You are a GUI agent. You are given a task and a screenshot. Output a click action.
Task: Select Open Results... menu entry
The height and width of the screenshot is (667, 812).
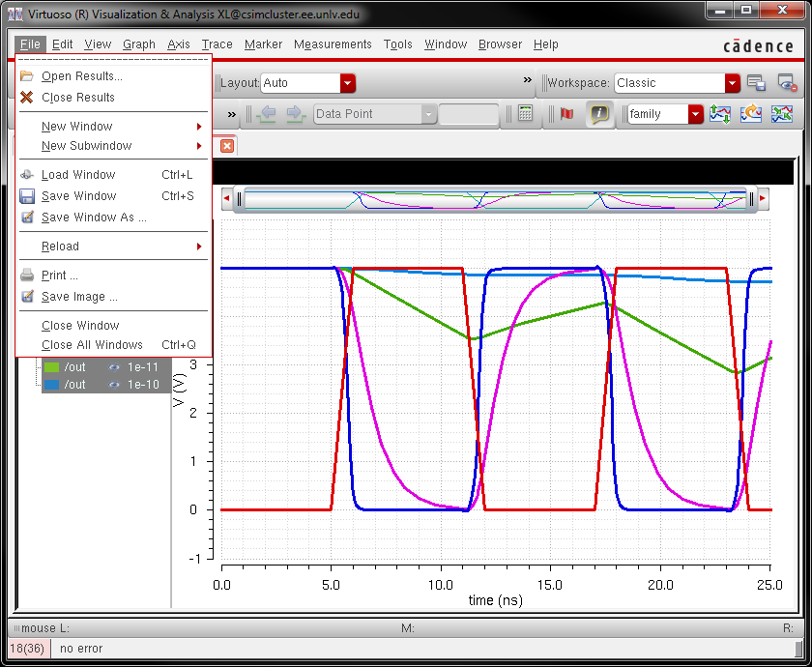81,76
